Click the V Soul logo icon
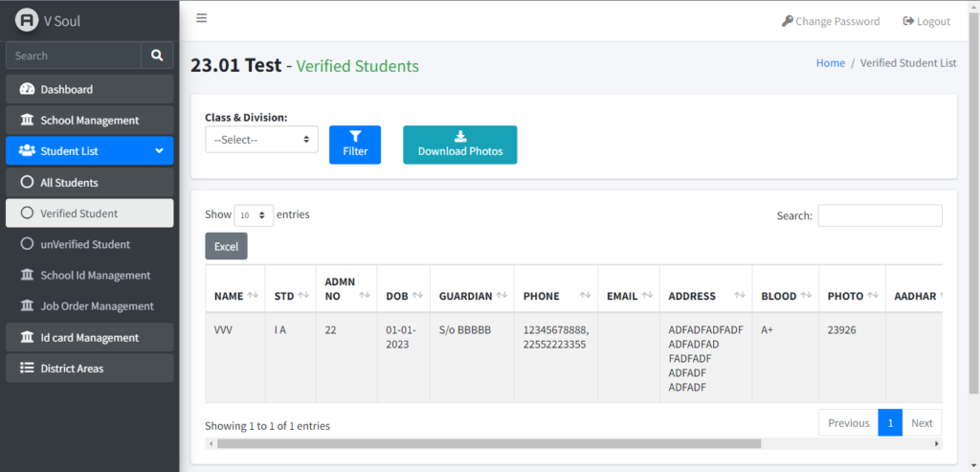 (27, 21)
